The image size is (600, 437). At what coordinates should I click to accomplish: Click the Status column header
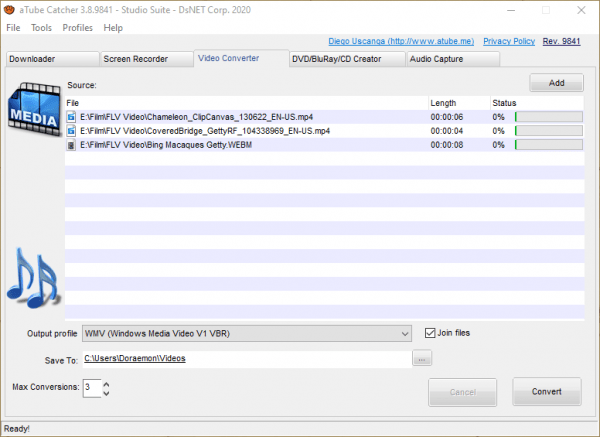tap(537, 103)
